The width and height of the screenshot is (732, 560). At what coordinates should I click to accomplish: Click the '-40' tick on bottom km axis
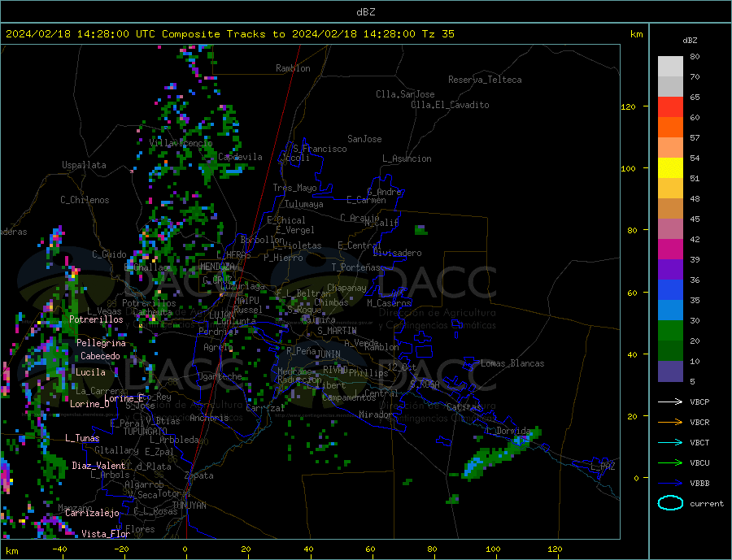pos(59,549)
